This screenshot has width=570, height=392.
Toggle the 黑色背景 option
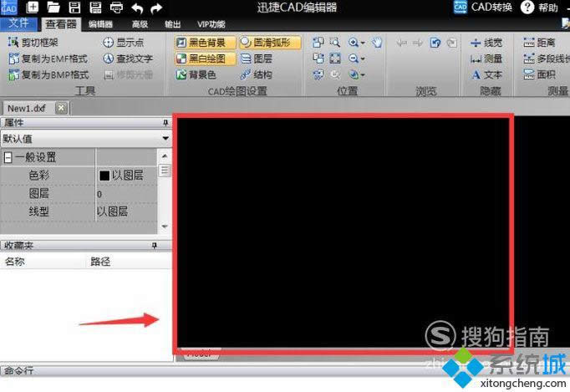tap(206, 43)
